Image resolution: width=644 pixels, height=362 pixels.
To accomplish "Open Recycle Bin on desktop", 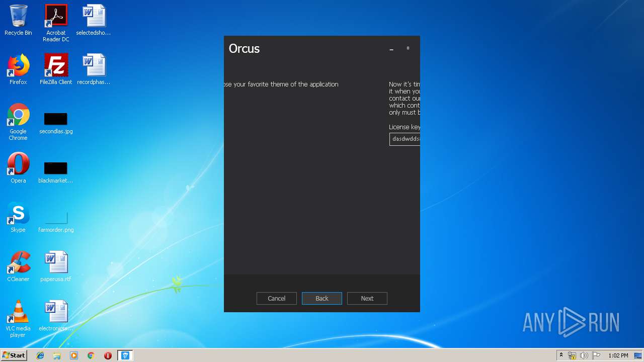I will coord(18,20).
